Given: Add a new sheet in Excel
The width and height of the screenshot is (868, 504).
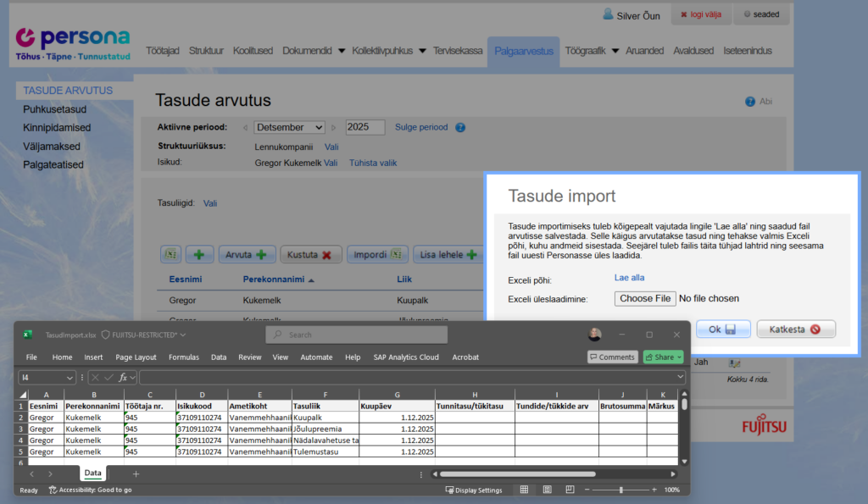Looking at the screenshot, I should coord(136,474).
